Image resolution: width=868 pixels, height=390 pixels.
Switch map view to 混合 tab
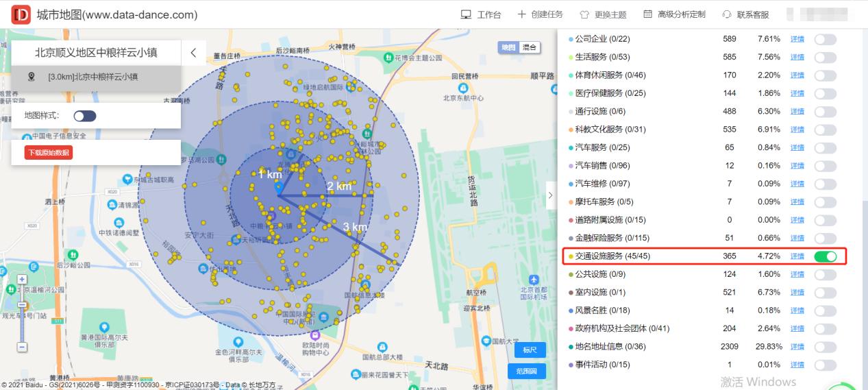(529, 47)
